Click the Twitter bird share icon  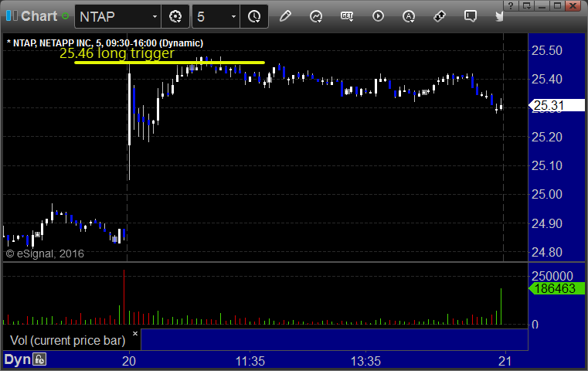(x=499, y=16)
